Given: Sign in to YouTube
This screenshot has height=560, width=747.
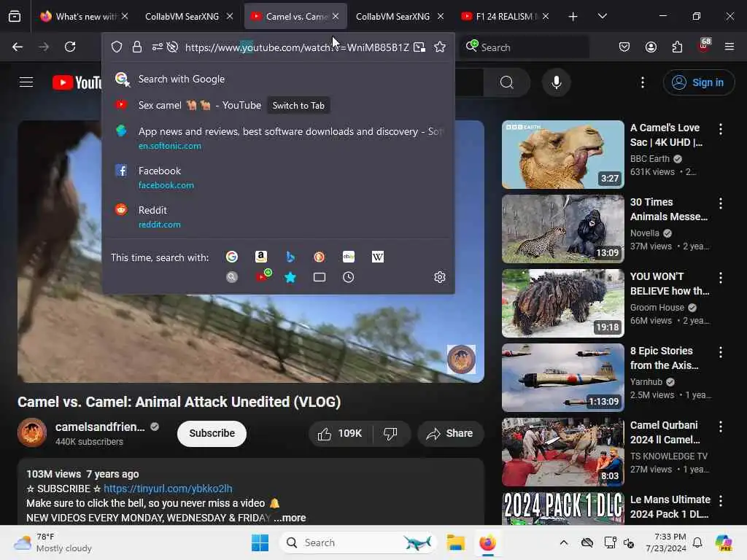Looking at the screenshot, I should (698, 82).
